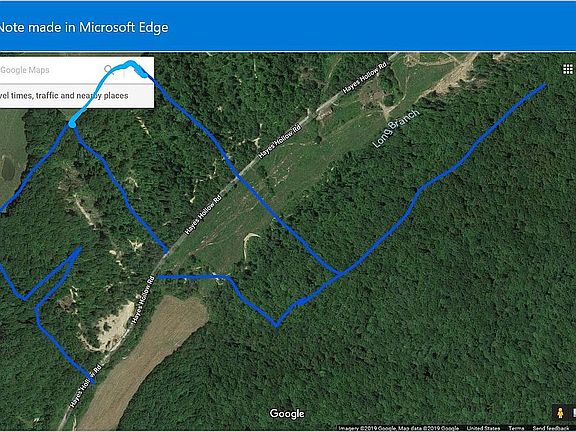Select the Street View pegman
This screenshot has width=576, height=432.
point(560,413)
